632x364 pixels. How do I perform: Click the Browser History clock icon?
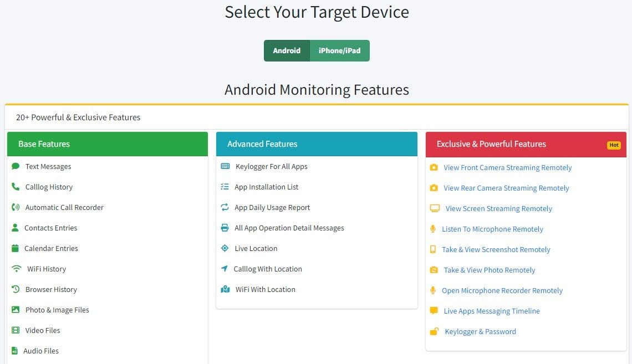pos(16,289)
